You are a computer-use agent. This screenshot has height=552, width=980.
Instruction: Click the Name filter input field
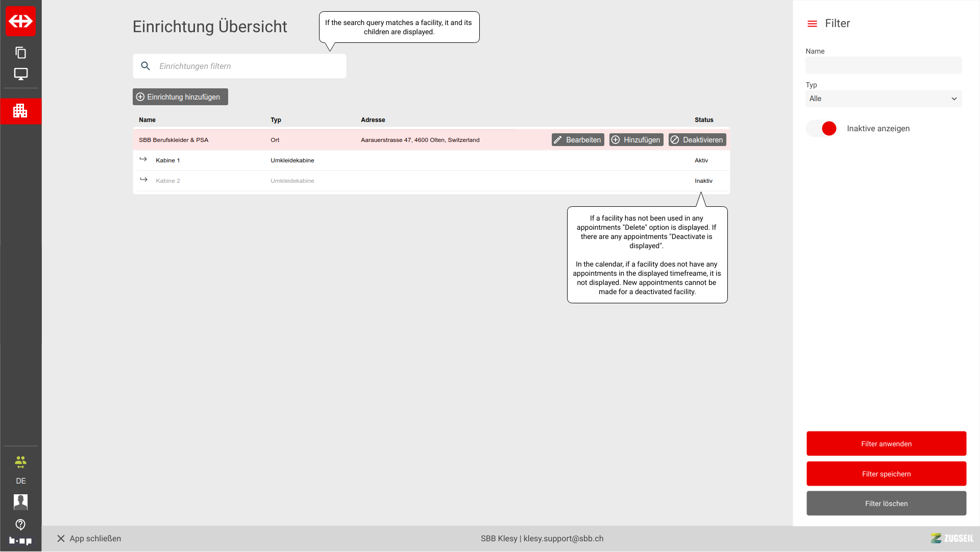coord(883,65)
